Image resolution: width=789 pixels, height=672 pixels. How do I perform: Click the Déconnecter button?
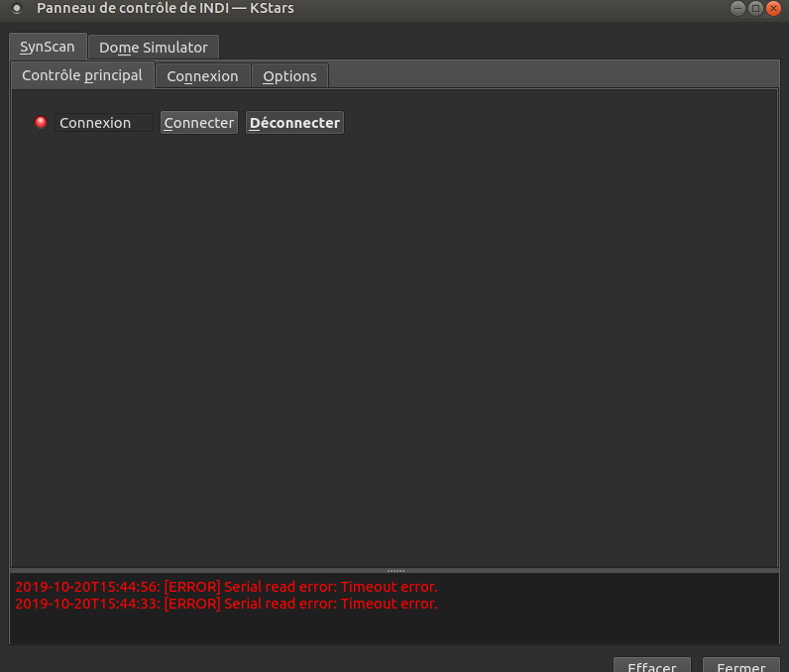pyautogui.click(x=294, y=123)
